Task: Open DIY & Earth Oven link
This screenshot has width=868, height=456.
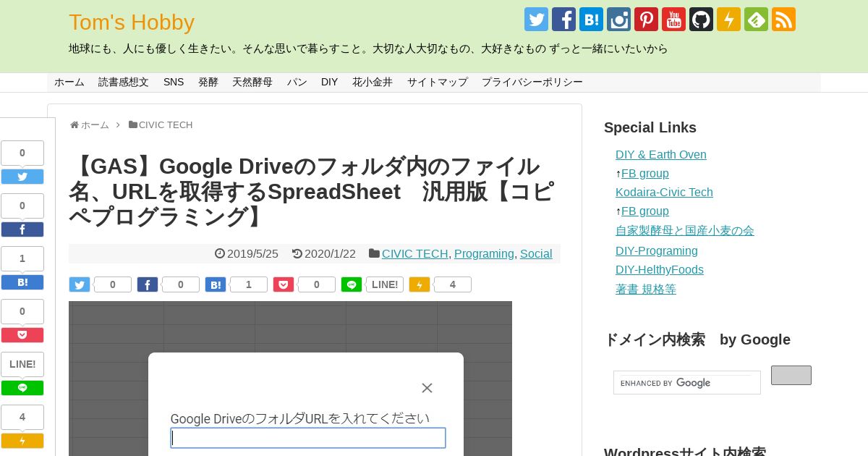Action: click(661, 155)
